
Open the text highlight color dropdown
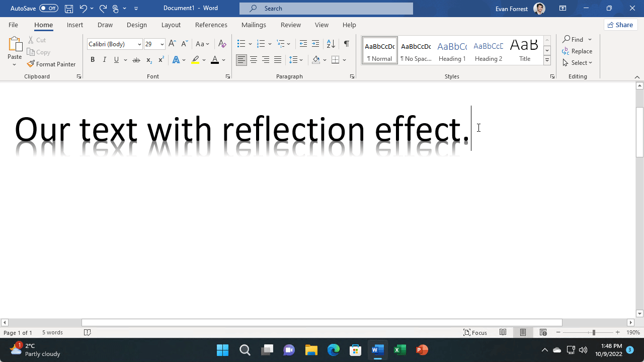pyautogui.click(x=204, y=60)
